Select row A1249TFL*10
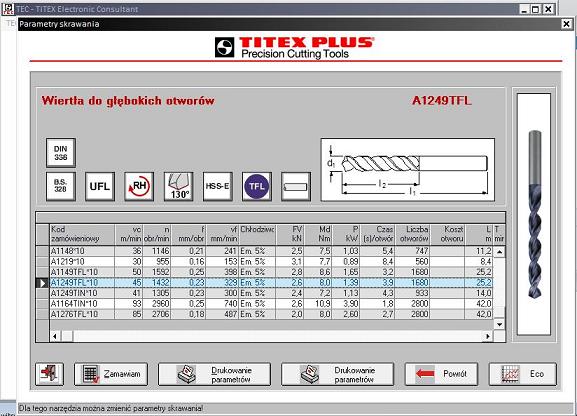 271,282
